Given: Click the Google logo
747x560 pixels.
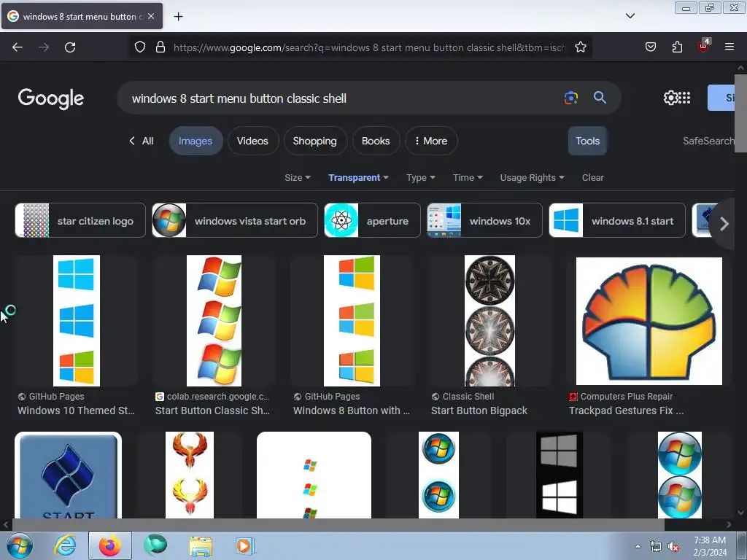Looking at the screenshot, I should (x=51, y=98).
